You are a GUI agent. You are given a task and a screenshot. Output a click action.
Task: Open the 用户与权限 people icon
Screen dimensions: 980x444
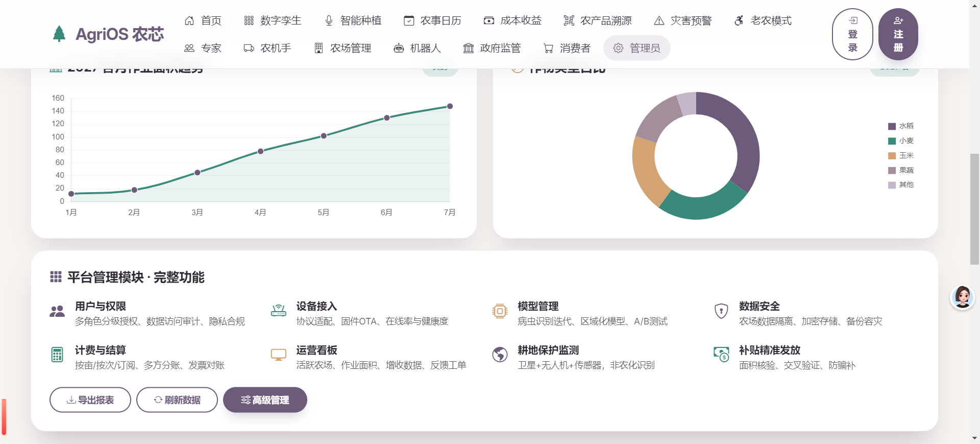[57, 311]
